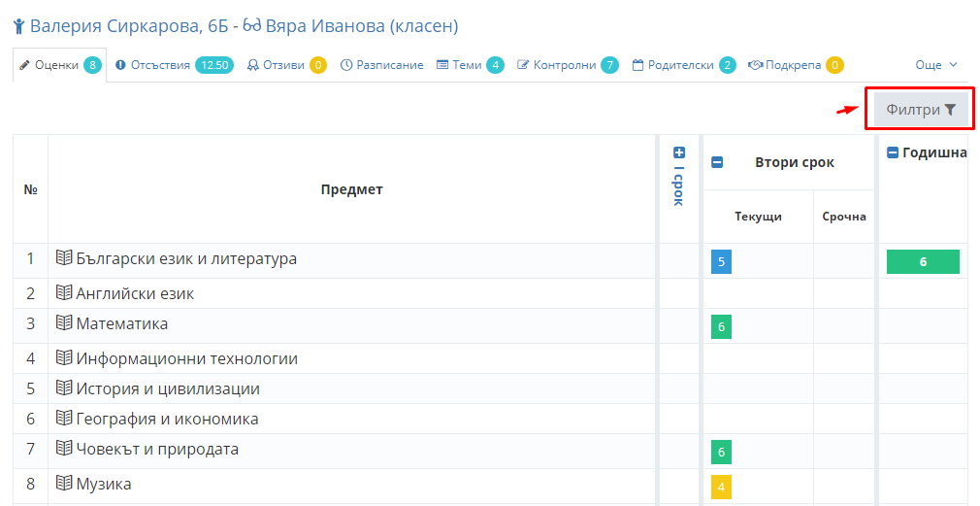Switch to the Контролни tab
The width and height of the screenshot is (980, 506).
[x=568, y=65]
